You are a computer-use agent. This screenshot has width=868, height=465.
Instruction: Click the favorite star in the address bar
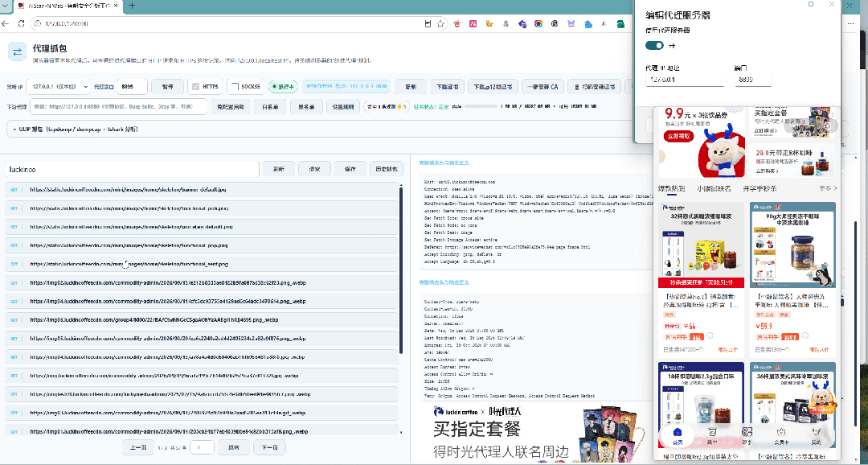tap(440, 24)
